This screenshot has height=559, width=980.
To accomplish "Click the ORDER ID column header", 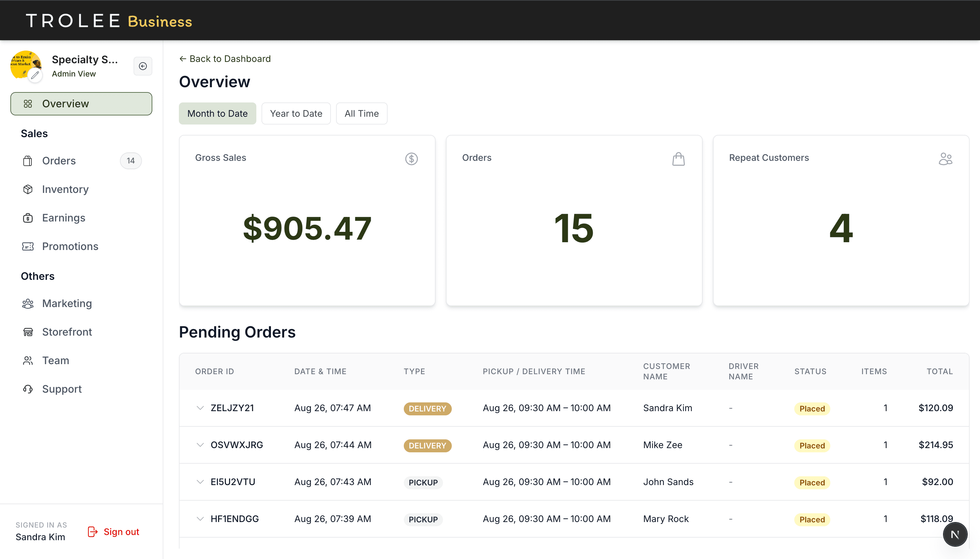I will [215, 371].
